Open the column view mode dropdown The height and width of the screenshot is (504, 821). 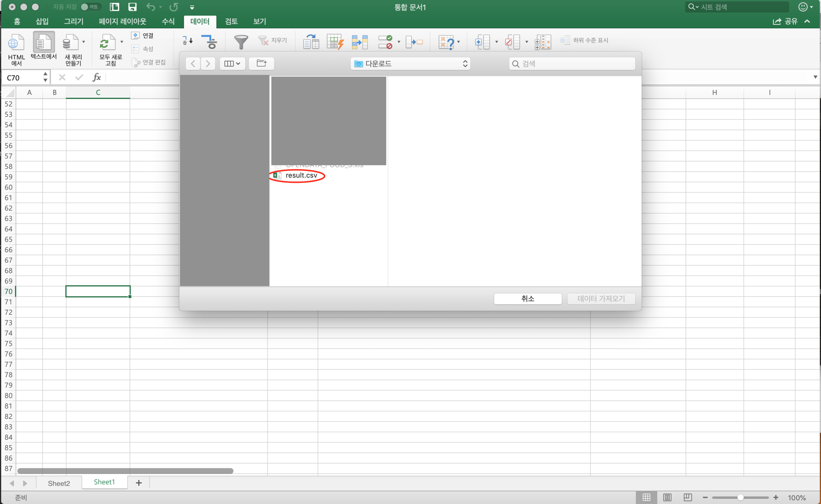(232, 63)
